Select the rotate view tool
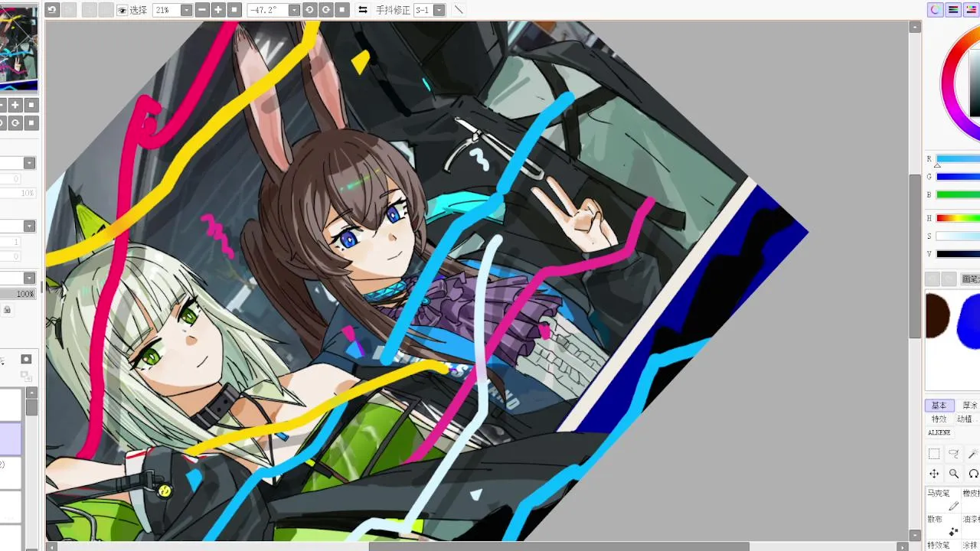Screen dimensions: 980x551 972,474
